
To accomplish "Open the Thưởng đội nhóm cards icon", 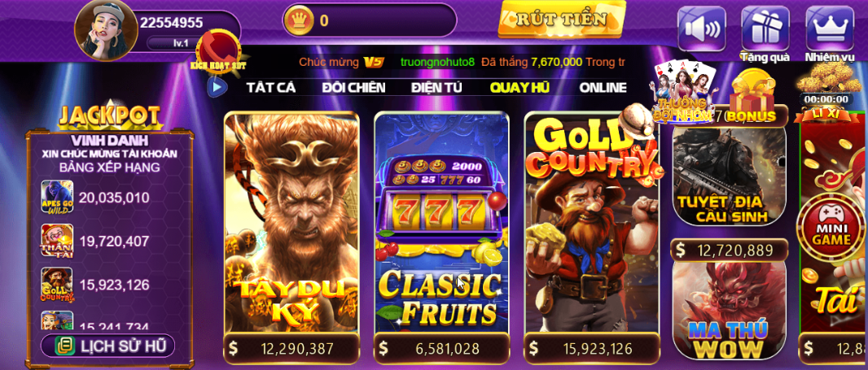I will point(681,91).
